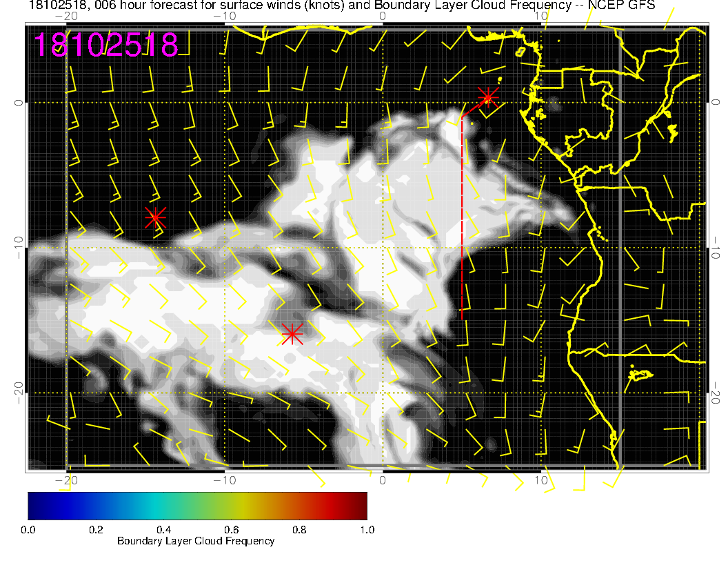Screen dimensions: 728x563
Task: Click the 0.4 tick label under the colorbar
Action: (163, 529)
